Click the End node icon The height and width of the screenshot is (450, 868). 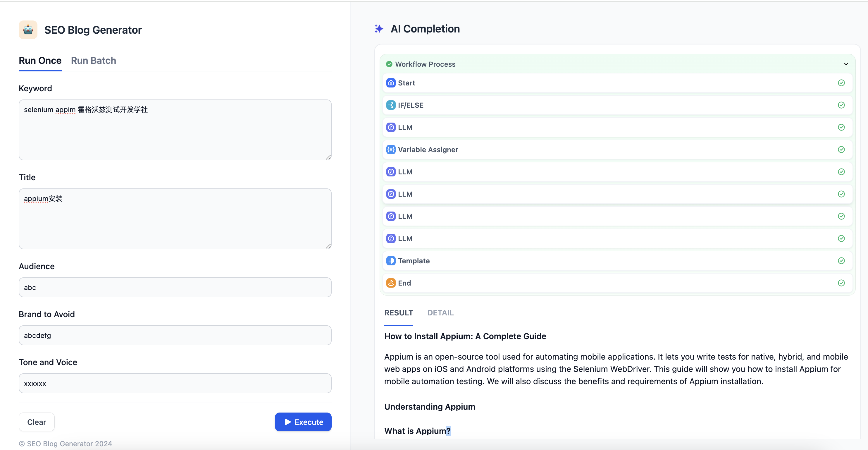pyautogui.click(x=390, y=283)
